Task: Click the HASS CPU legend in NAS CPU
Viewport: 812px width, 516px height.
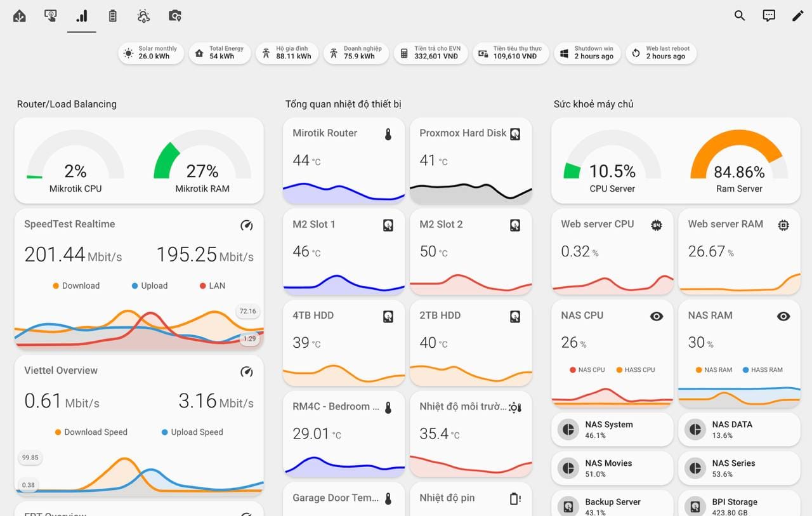Action: click(x=635, y=369)
